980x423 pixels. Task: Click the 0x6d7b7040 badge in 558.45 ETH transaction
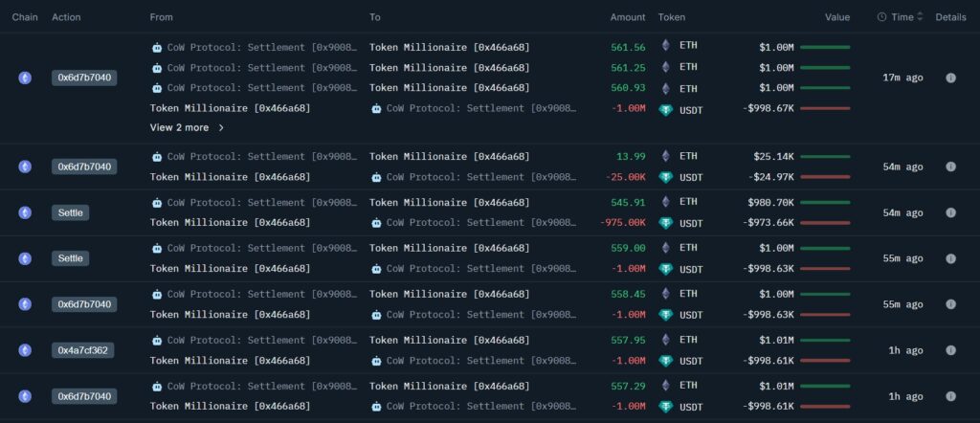(x=84, y=304)
